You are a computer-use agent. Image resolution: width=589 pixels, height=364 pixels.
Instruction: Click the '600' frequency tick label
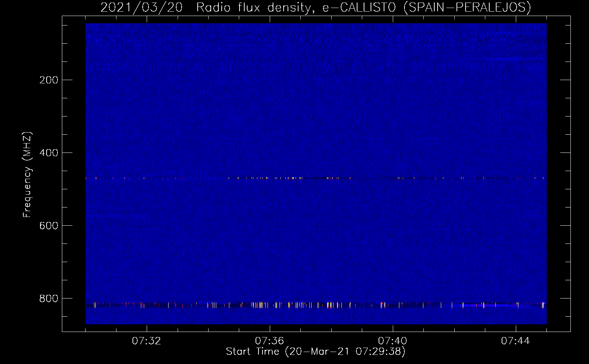(49, 226)
